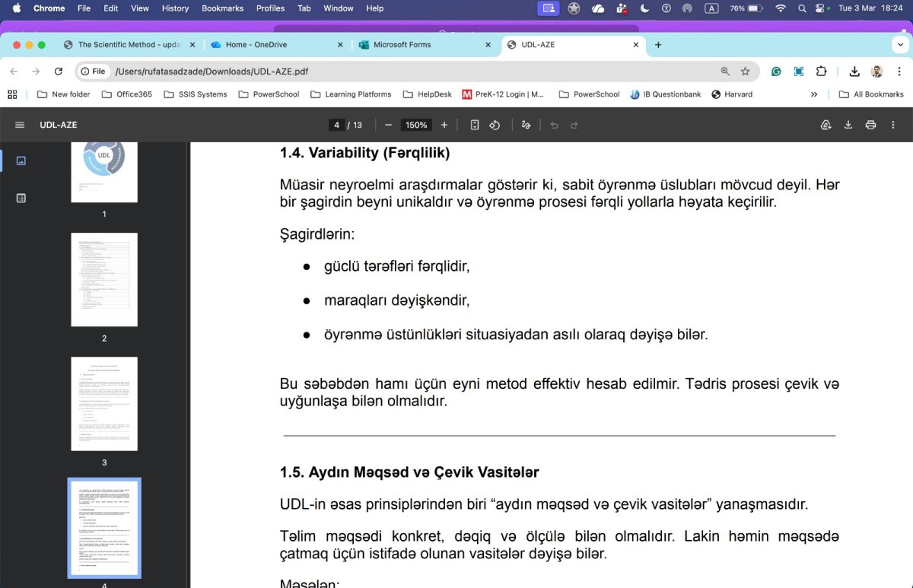Screen dimensions: 913x588
Task: Show thumbnail view in sidebar
Action: 21,161
